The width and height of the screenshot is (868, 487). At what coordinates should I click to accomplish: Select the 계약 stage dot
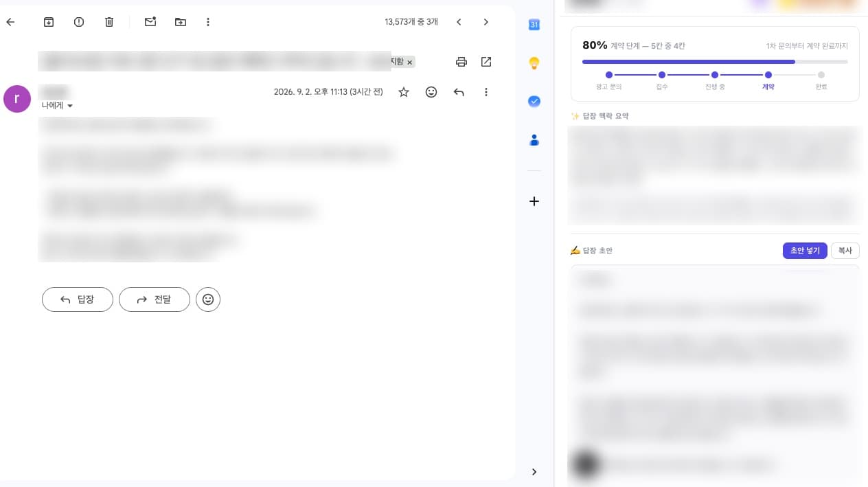[x=768, y=75]
